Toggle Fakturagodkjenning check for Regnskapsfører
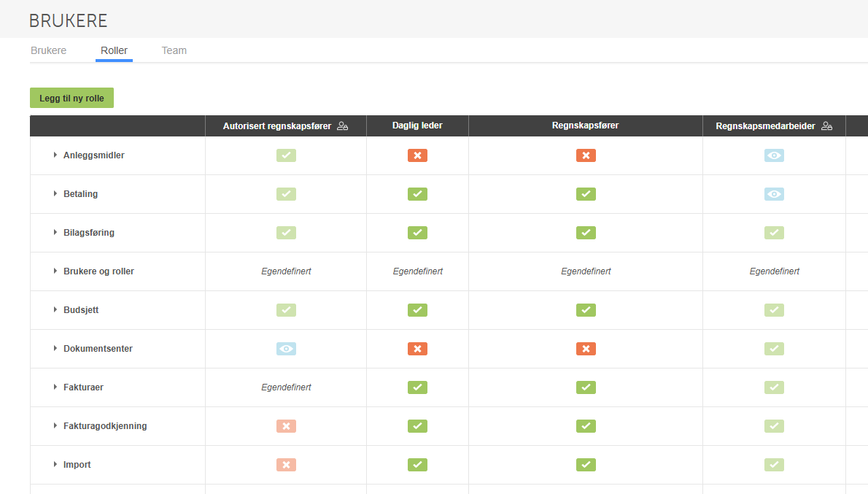This screenshot has height=494, width=868. coord(586,426)
